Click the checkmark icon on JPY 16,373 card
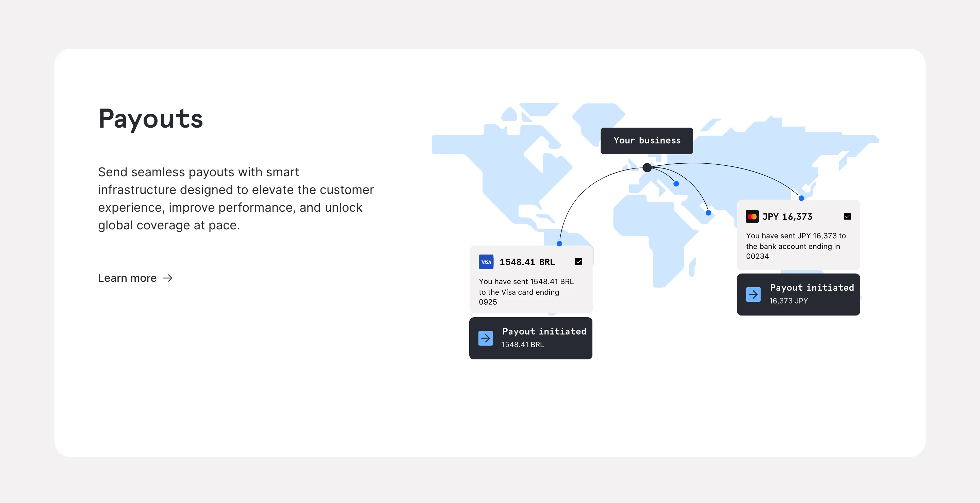This screenshot has height=503, width=980. (847, 216)
